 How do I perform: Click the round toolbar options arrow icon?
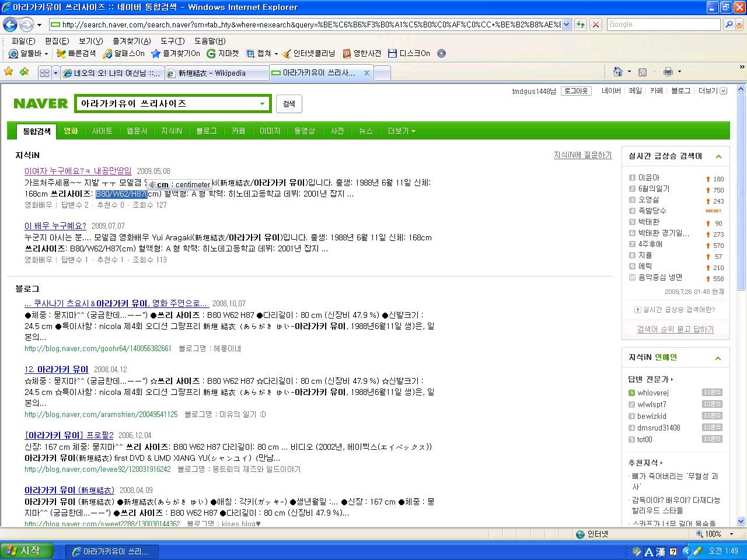tap(441, 53)
